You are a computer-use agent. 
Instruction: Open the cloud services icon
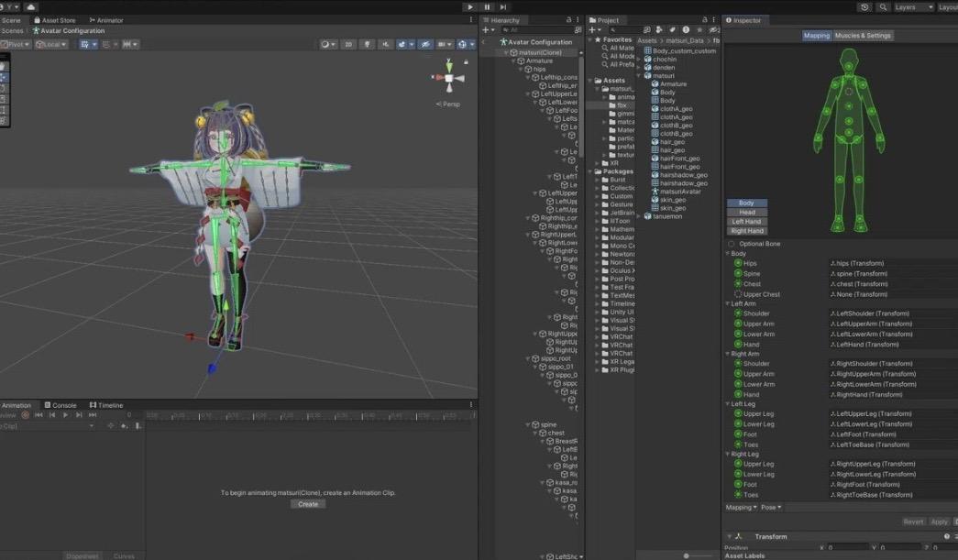coord(30,7)
